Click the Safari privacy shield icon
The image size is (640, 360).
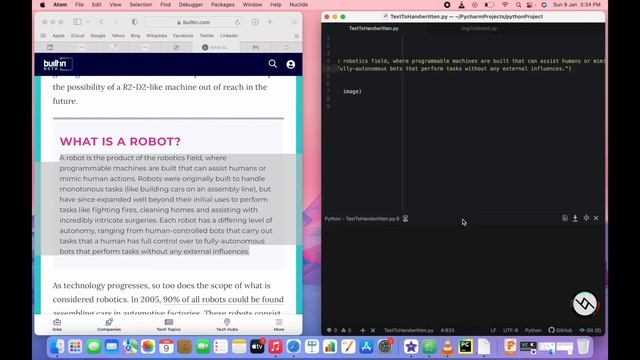134,22
